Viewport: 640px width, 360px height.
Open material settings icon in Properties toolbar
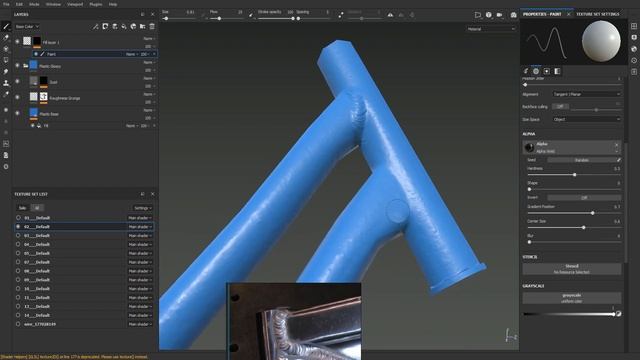click(557, 71)
